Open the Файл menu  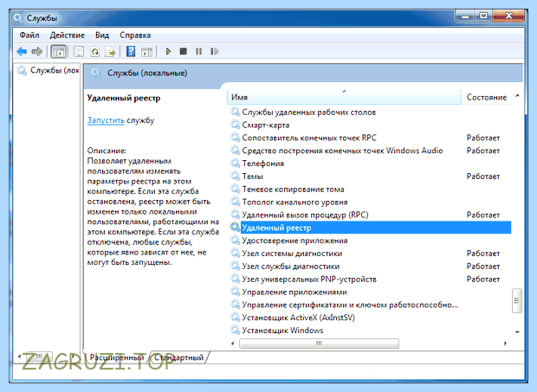29,35
